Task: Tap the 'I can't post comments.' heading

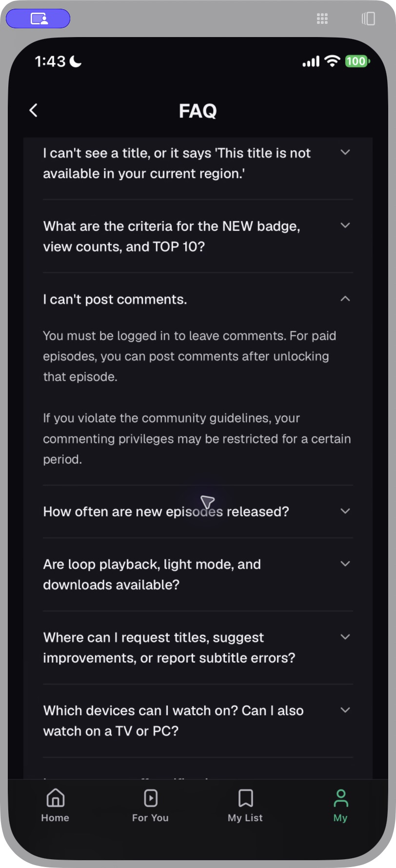Action: [x=115, y=299]
